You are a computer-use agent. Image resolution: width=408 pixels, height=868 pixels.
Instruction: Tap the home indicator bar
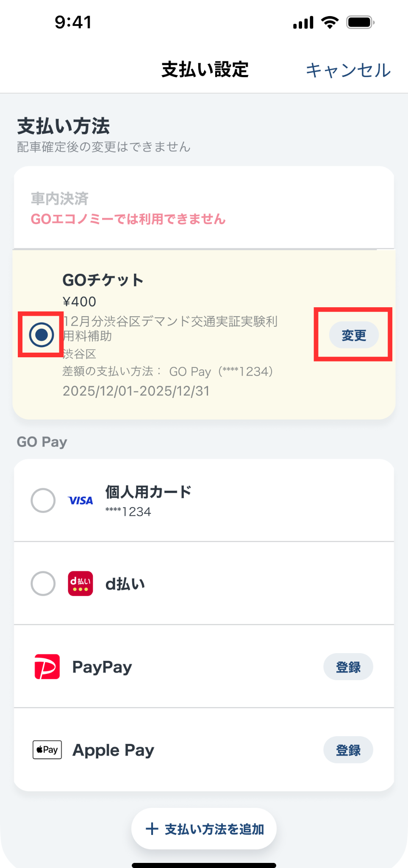pyautogui.click(x=204, y=865)
